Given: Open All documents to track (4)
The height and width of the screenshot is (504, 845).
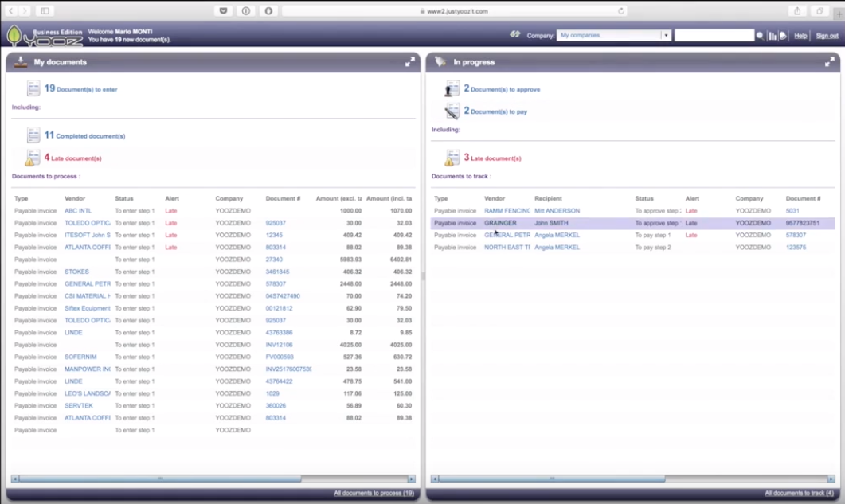Looking at the screenshot, I should point(799,493).
